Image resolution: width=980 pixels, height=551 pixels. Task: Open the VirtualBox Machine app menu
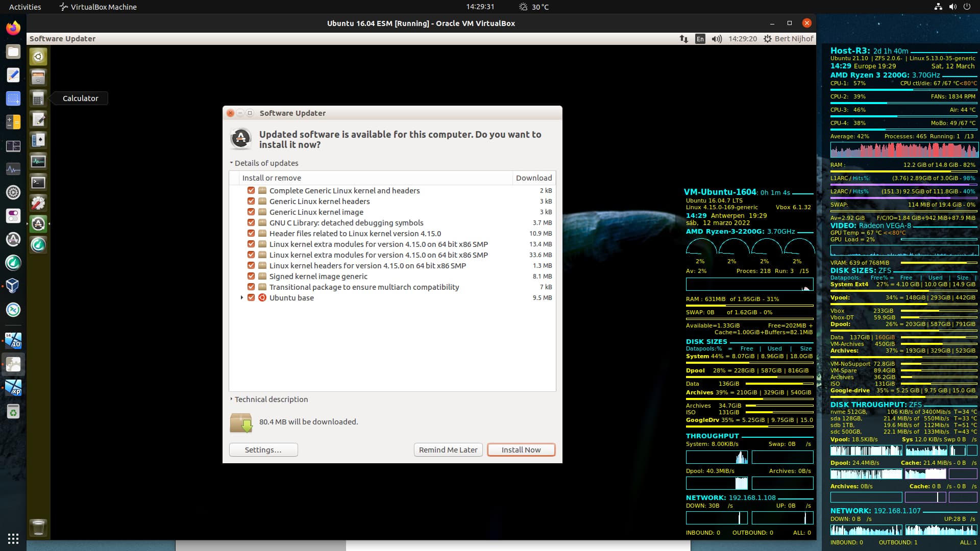click(98, 7)
